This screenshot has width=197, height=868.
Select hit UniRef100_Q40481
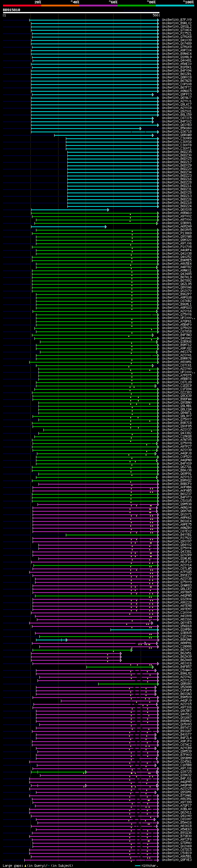click(177, 61)
